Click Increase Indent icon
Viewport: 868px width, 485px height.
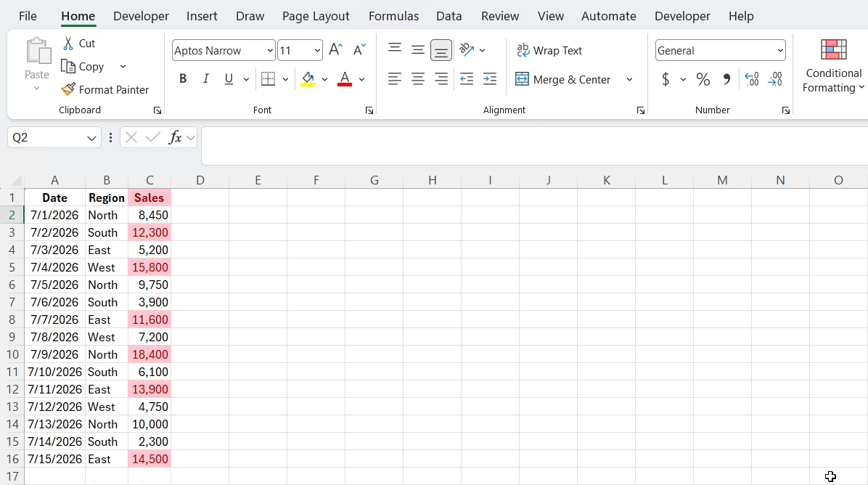coord(490,79)
